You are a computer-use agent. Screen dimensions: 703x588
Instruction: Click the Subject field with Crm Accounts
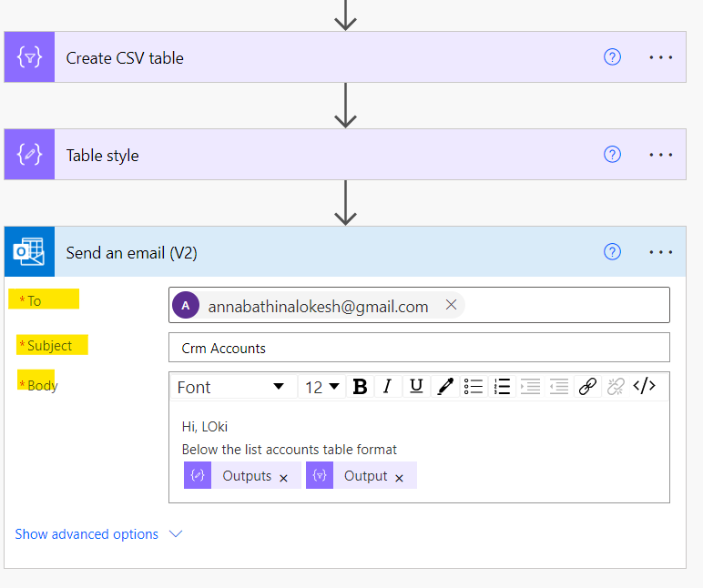pos(419,348)
